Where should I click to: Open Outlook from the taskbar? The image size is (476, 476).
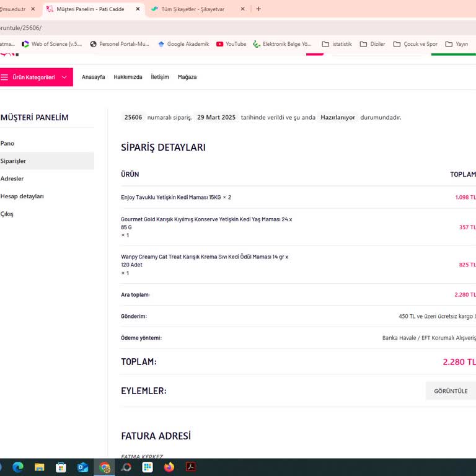tap(83, 467)
